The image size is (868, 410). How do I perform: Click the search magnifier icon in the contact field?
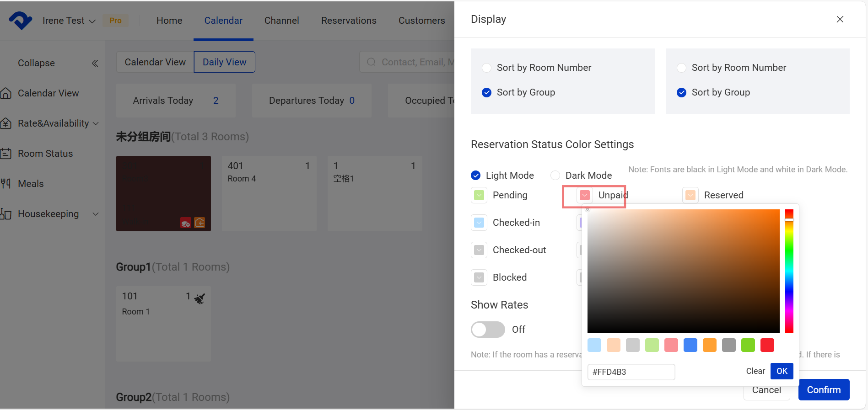[371, 62]
